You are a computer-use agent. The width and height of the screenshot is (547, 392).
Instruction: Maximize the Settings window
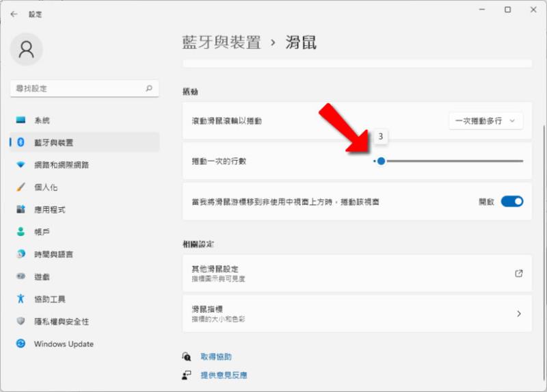pos(508,10)
